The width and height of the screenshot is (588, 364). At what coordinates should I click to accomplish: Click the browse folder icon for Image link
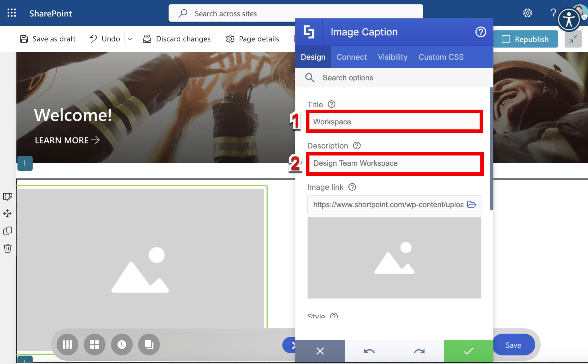coord(472,205)
